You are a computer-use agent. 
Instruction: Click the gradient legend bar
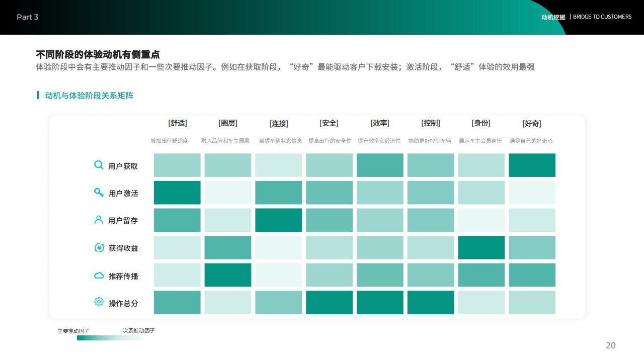tap(109, 338)
